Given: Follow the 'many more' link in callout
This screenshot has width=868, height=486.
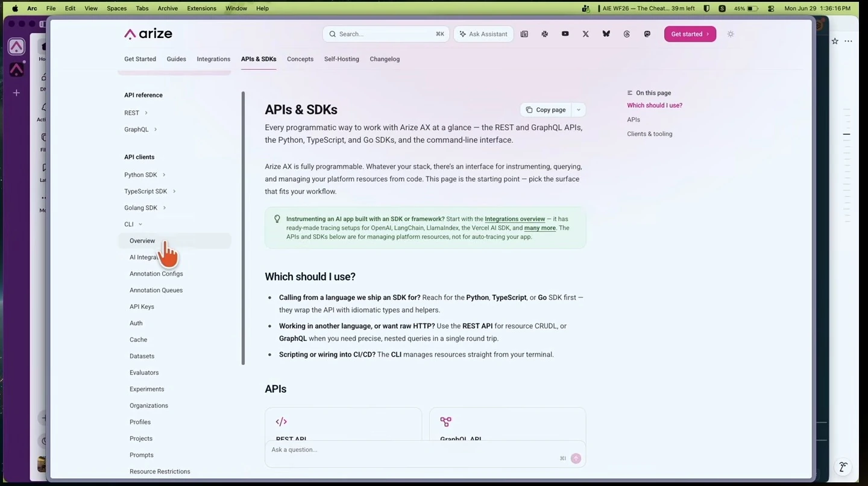Looking at the screenshot, I should point(540,228).
